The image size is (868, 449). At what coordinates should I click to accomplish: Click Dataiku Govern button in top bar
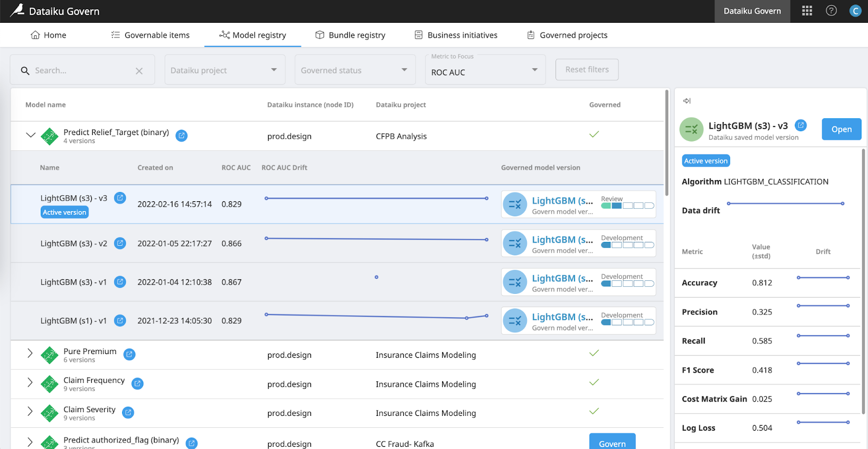[x=752, y=11]
